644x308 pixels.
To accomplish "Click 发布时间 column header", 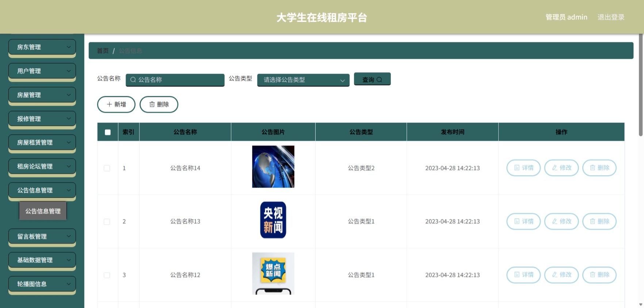I will click(x=453, y=132).
